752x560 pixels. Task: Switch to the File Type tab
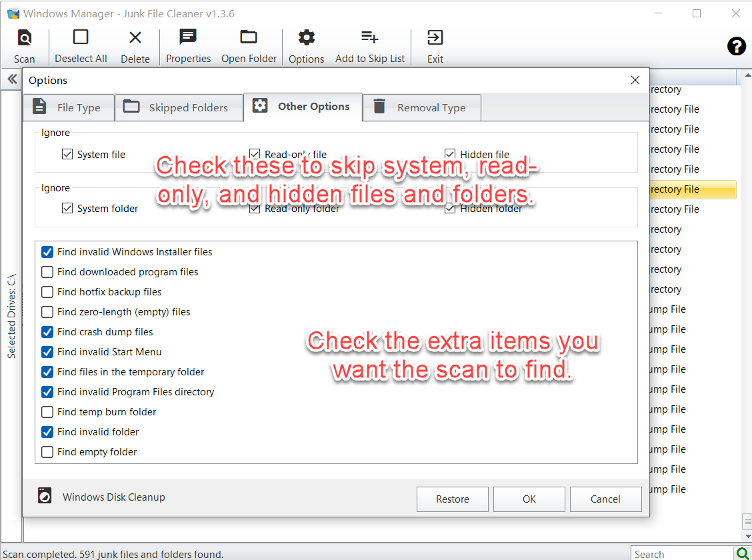(x=69, y=107)
